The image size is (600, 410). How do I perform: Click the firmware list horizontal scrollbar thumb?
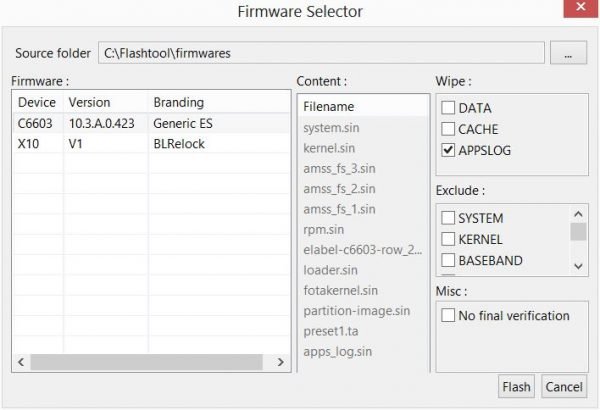[147, 362]
